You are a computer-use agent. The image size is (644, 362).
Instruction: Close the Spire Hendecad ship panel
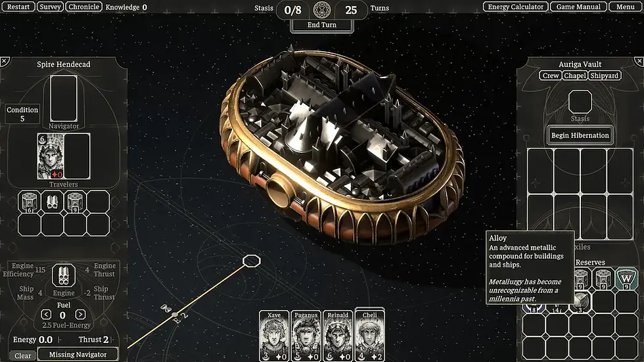[x=5, y=62]
